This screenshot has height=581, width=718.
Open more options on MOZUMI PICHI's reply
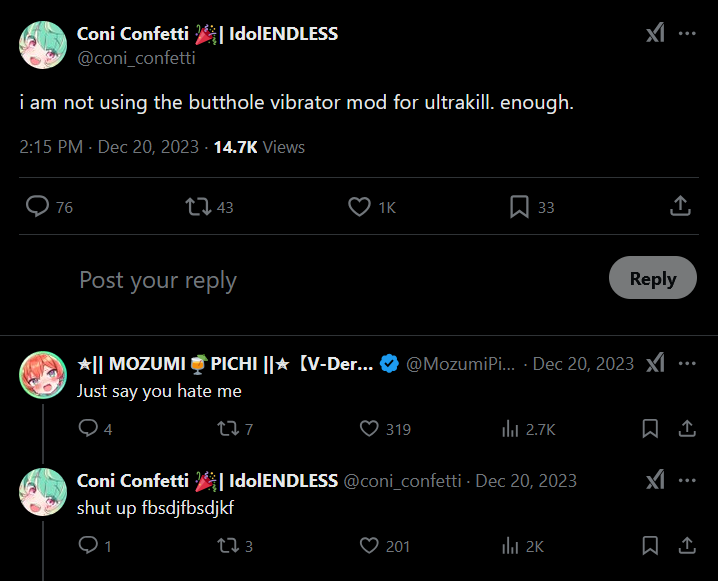687,363
